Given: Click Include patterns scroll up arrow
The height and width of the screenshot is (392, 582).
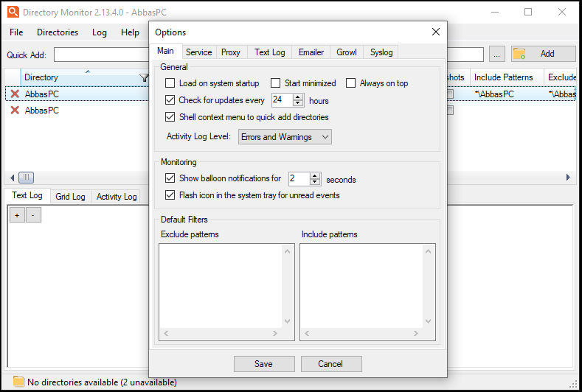Looking at the screenshot, I should point(428,251).
